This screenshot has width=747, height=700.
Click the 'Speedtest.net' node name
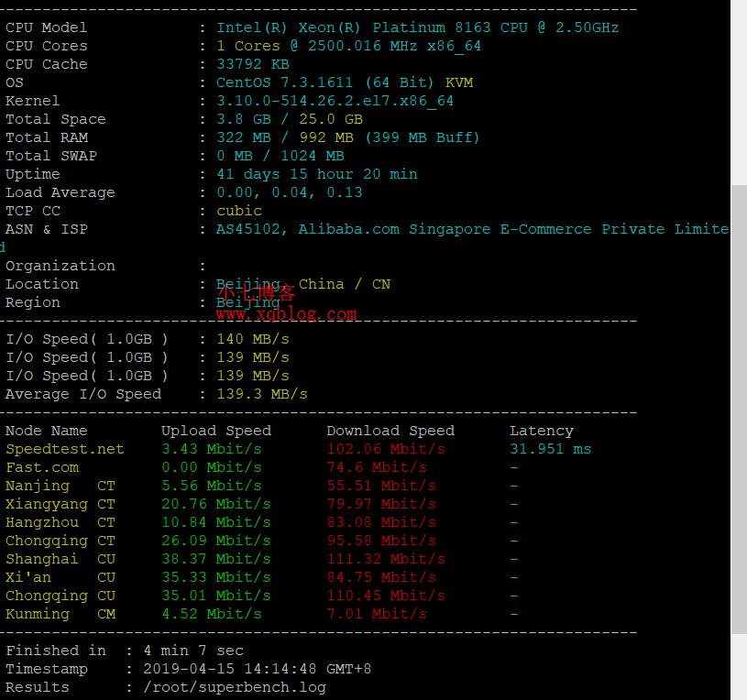click(x=65, y=449)
